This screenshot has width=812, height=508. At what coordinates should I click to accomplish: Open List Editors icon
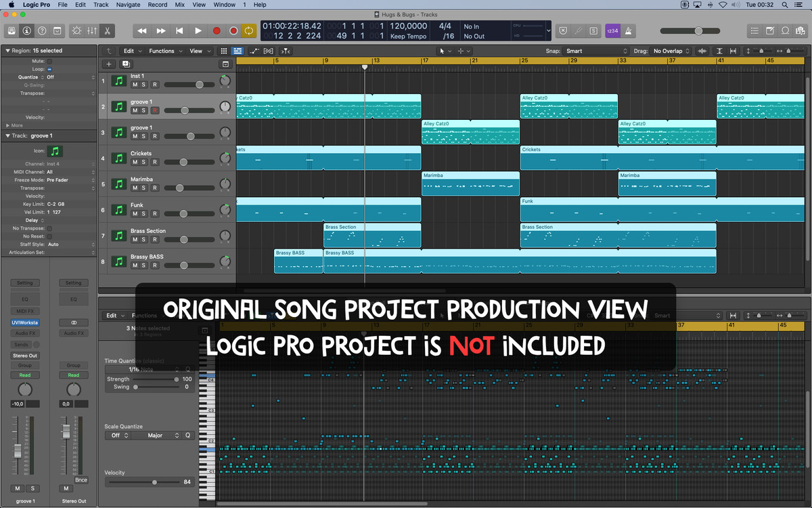[754, 30]
